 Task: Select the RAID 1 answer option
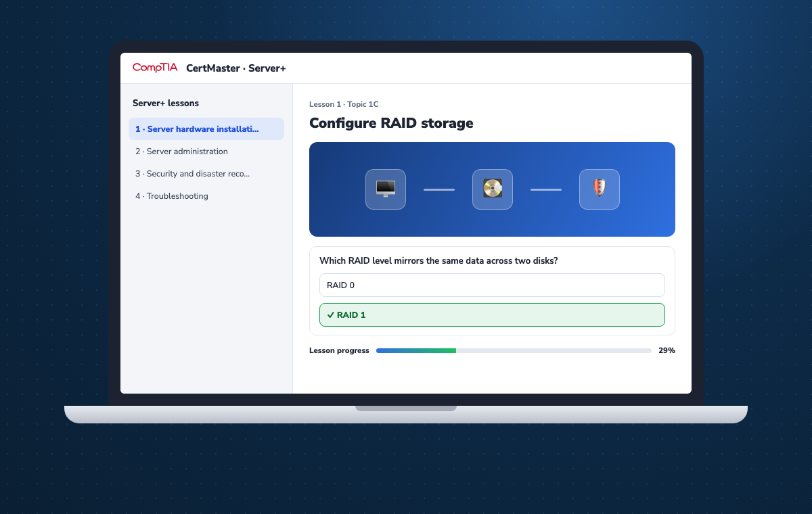[x=492, y=314]
